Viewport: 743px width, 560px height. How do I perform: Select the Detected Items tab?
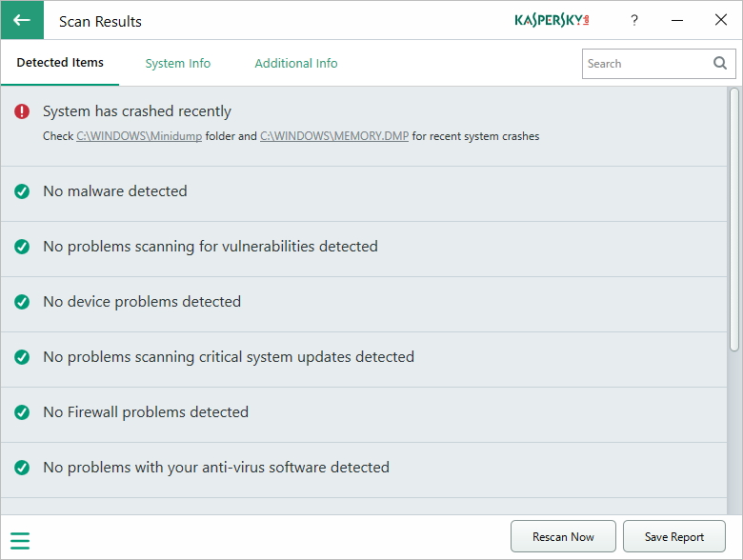click(x=60, y=63)
